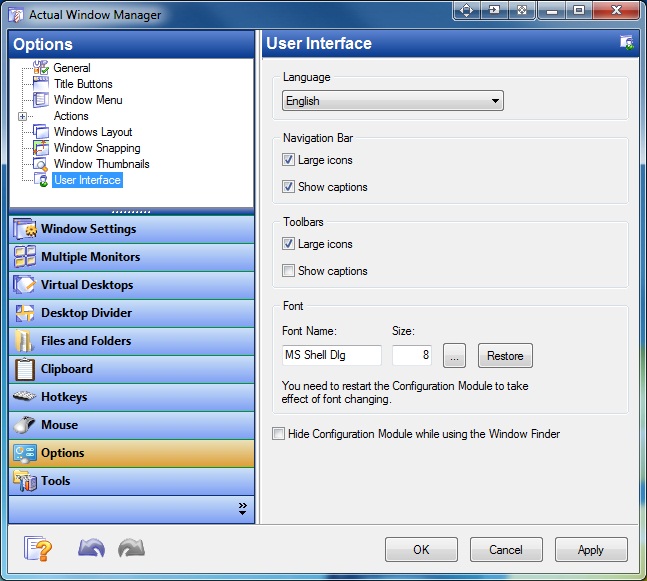Image resolution: width=647 pixels, height=581 pixels.
Task: Open help with the question mark icon
Action: (38, 548)
